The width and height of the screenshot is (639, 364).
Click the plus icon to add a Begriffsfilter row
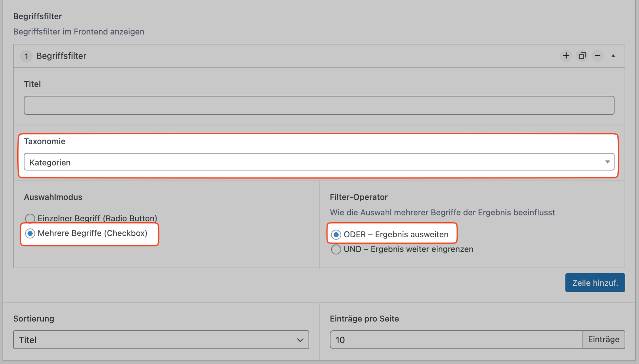click(566, 56)
